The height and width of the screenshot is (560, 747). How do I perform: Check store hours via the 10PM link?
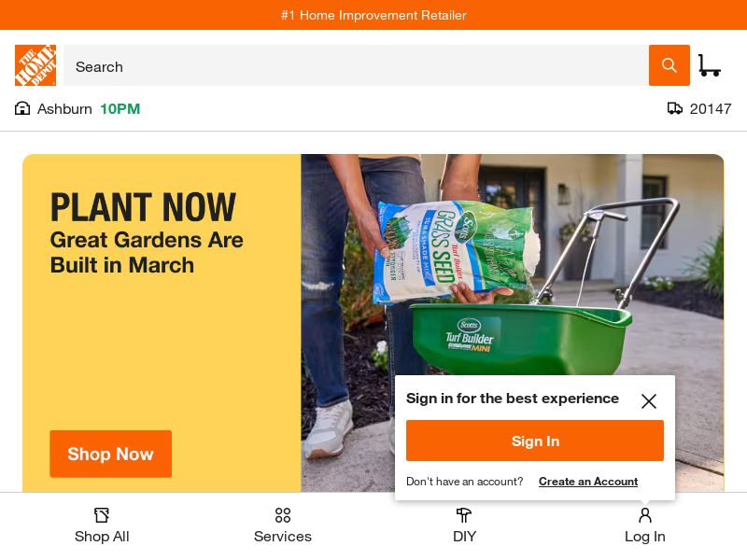(120, 109)
